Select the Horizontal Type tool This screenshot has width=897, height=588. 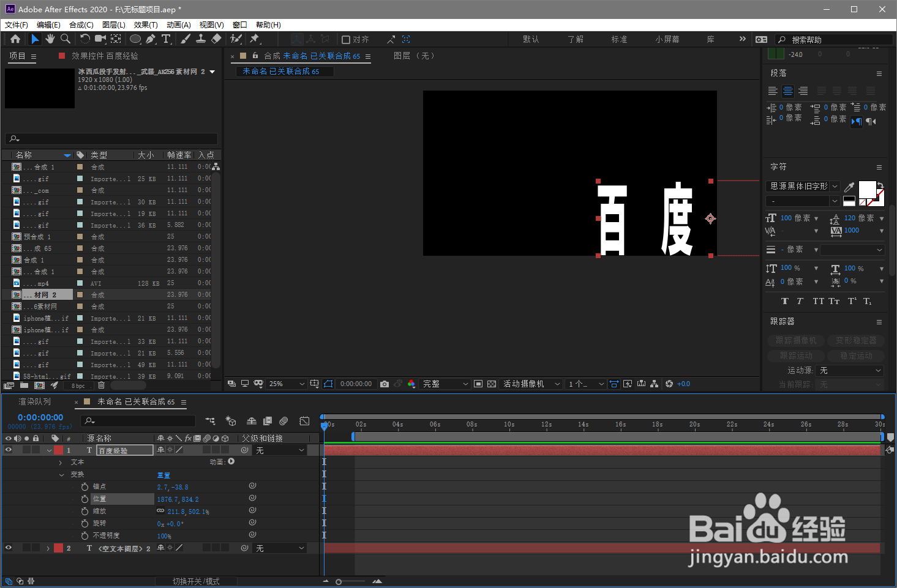pyautogui.click(x=167, y=39)
